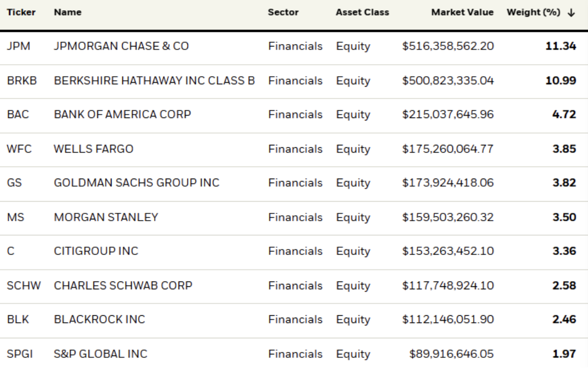This screenshot has width=588, height=372.
Task: Click the SCHW ticker symbol
Action: [x=20, y=285]
